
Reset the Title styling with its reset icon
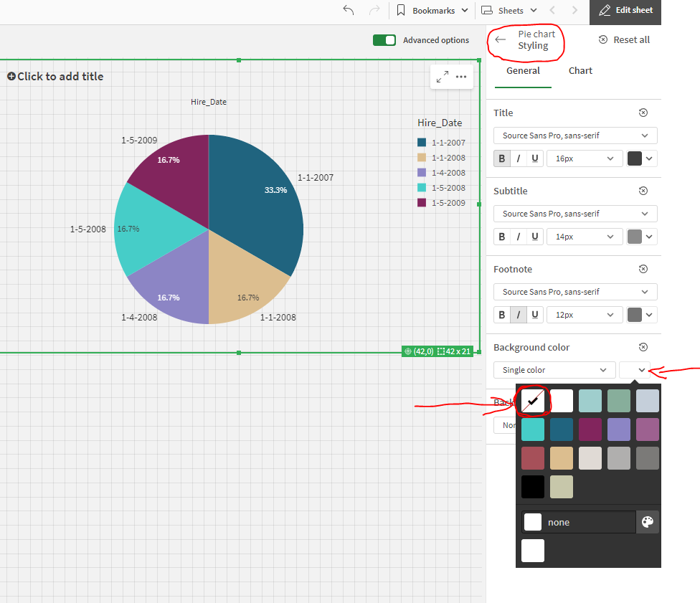(x=643, y=113)
